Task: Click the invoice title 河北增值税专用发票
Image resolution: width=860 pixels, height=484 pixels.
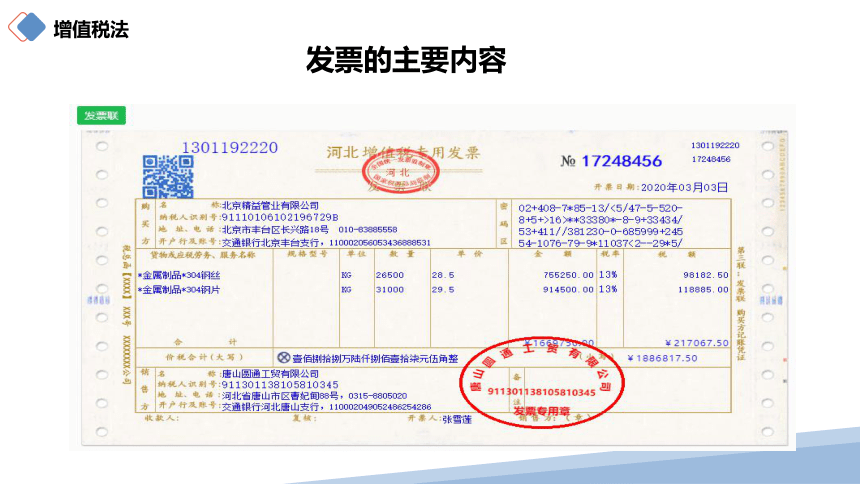Action: coord(403,152)
